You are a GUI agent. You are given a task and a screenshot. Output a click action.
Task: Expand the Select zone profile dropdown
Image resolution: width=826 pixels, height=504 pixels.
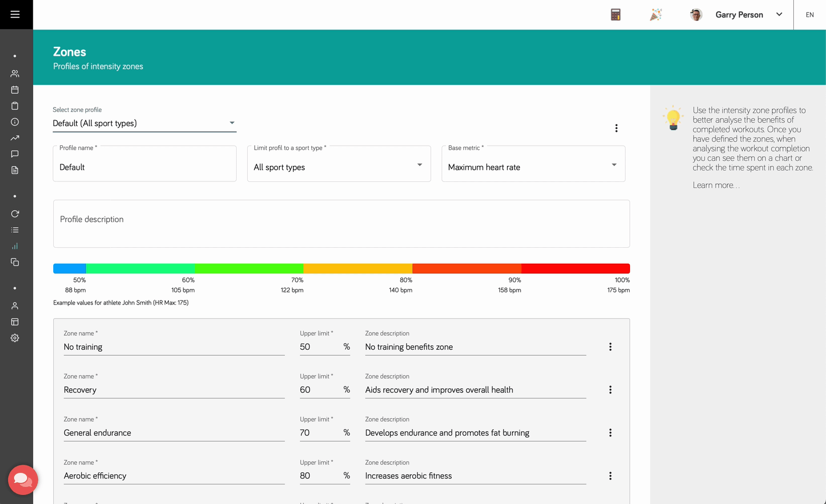(144, 123)
